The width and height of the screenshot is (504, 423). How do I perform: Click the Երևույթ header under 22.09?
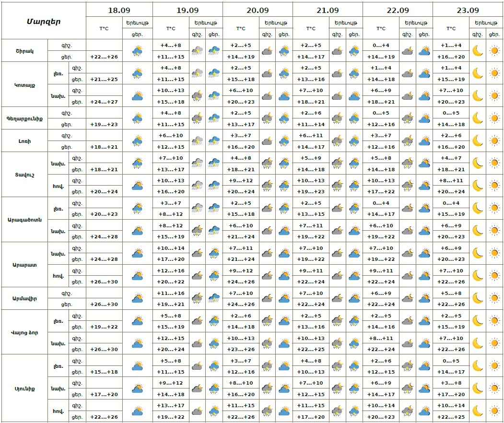[415, 23]
